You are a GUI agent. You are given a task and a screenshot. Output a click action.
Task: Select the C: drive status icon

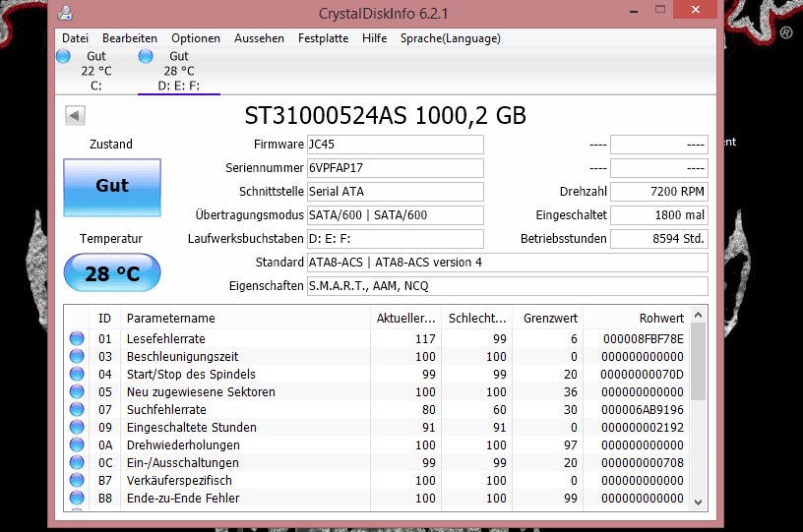coord(64,56)
